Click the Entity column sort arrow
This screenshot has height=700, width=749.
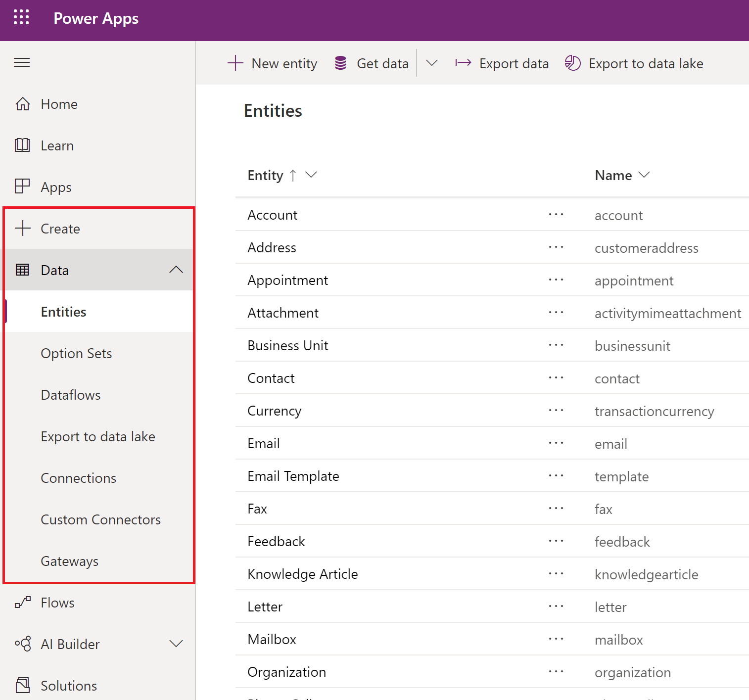point(293,175)
